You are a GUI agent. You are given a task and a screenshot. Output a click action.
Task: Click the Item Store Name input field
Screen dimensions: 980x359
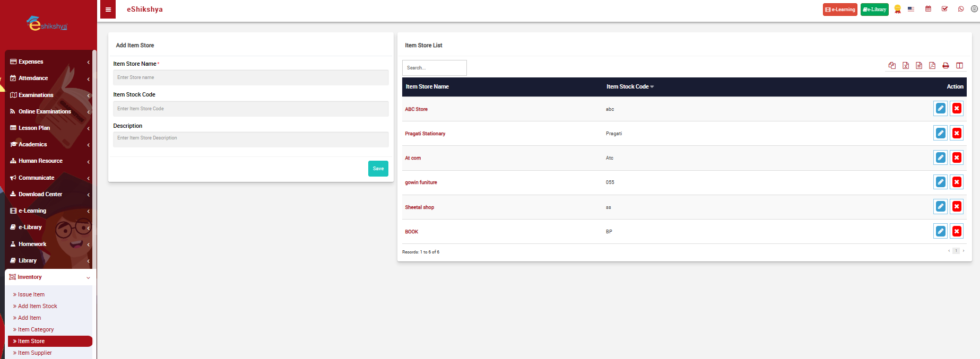[250, 77]
